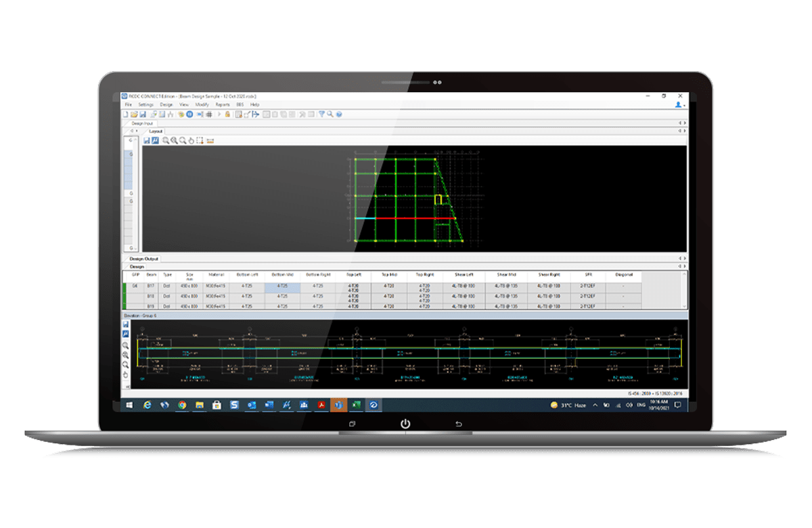The width and height of the screenshot is (812, 528).
Task: Select the Pan hand tool in Layout toolbar
Action: [x=191, y=141]
